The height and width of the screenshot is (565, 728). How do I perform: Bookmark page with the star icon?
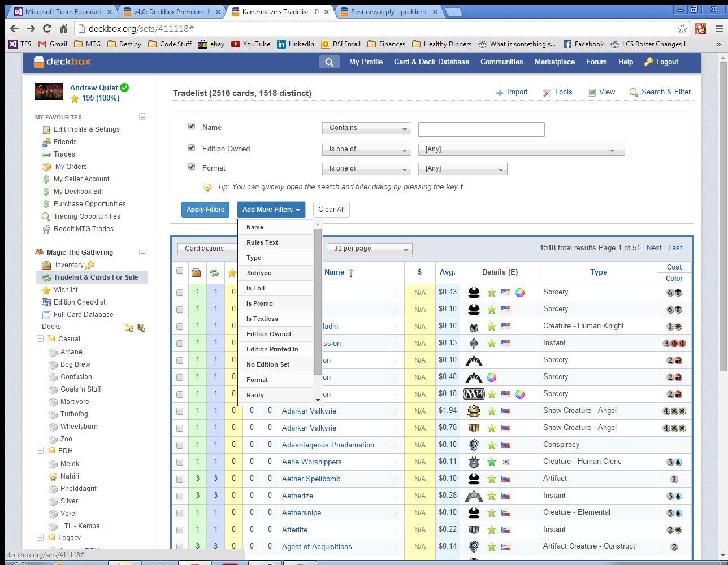[x=682, y=28]
